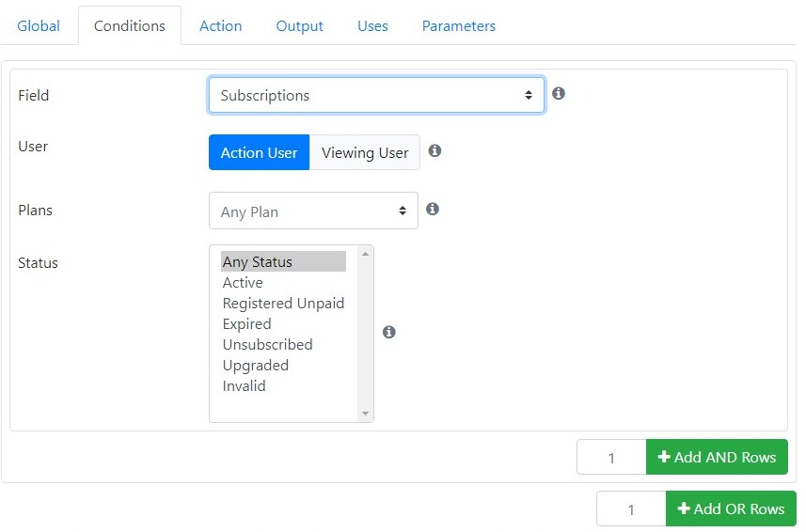Select Active in the Status list
This screenshot has width=806, height=532.
tap(283, 282)
